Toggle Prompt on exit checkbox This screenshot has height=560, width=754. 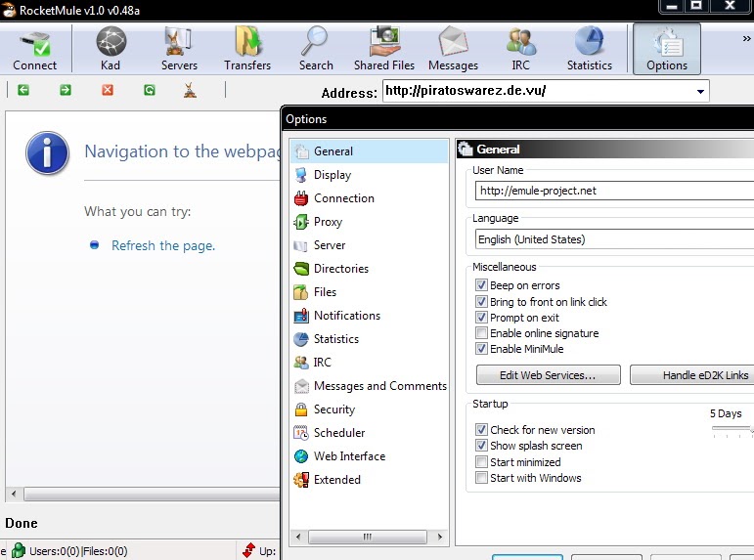point(481,318)
